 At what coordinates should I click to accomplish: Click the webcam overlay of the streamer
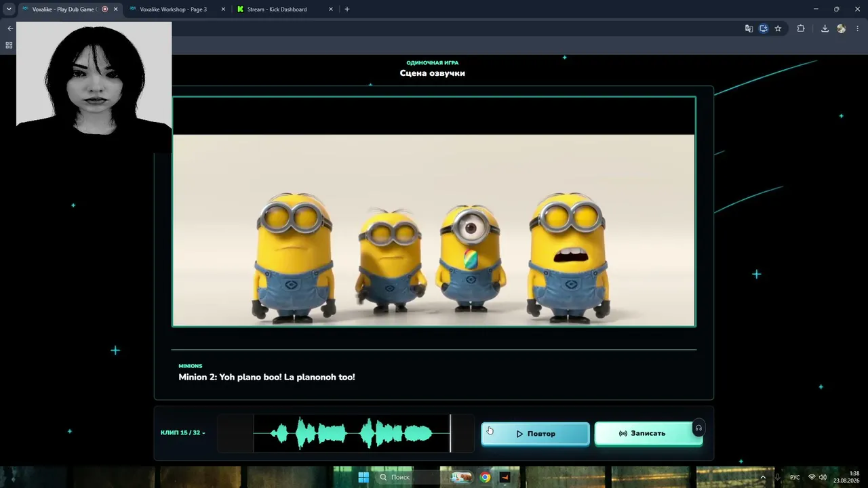point(94,87)
